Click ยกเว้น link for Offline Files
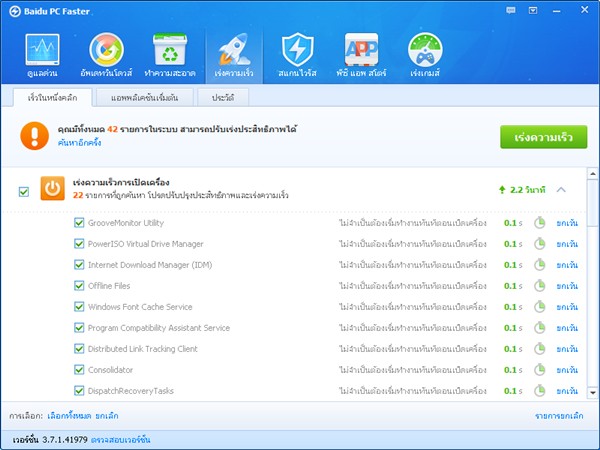Image resolution: width=600 pixels, height=450 pixels. (567, 286)
